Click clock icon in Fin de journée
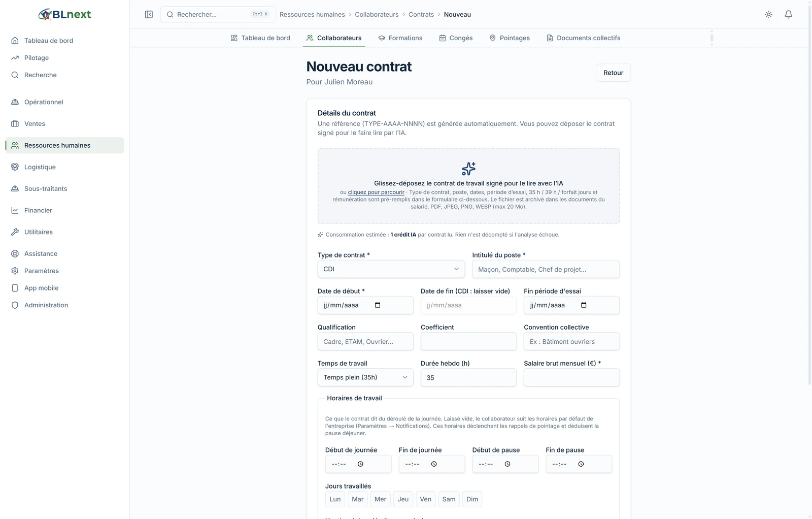This screenshot has height=519, width=812. 434,464
